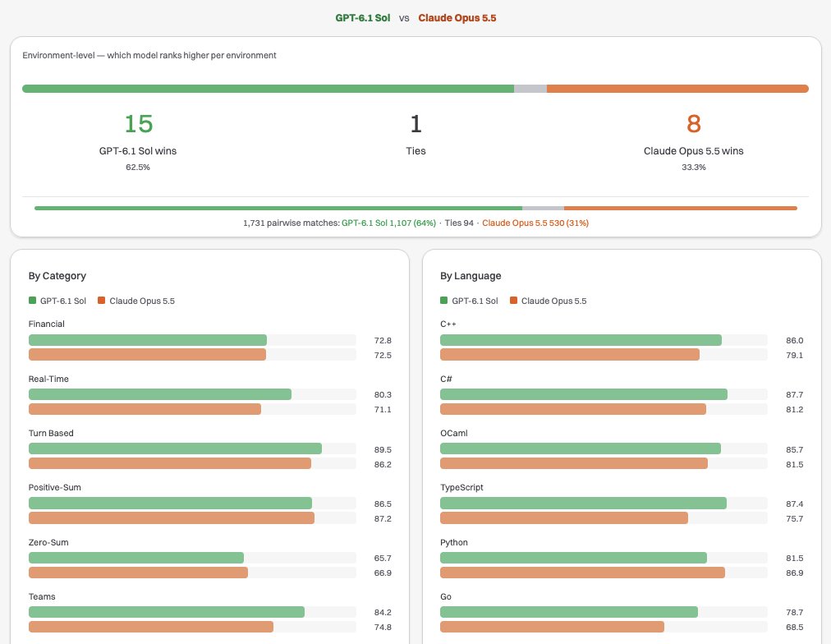Click the 'Positive-Sum' category label
Viewport: 831px width, 644px height.
pyautogui.click(x=54, y=488)
